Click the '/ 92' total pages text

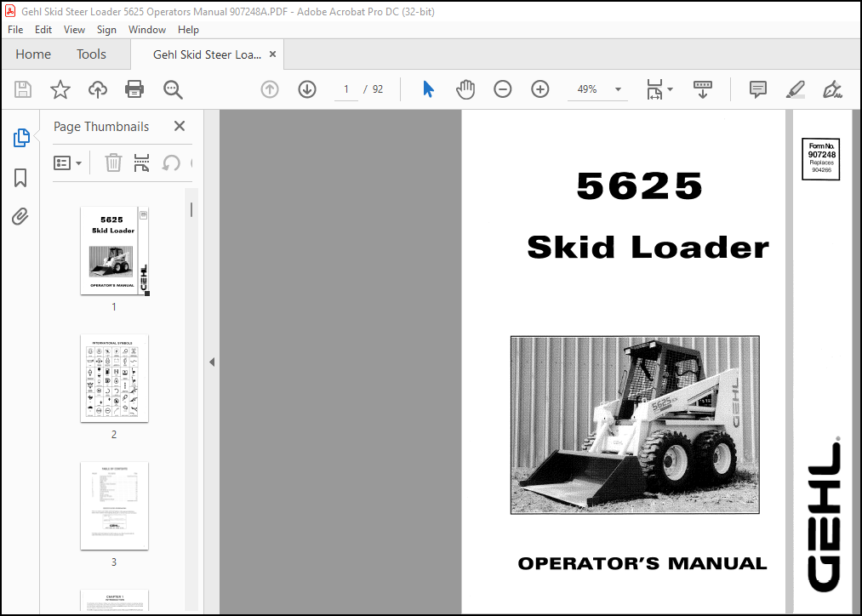[374, 89]
